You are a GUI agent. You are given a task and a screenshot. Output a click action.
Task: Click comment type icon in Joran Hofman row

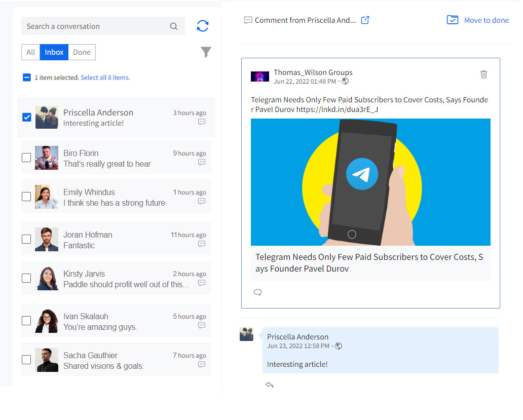pyautogui.click(x=202, y=244)
